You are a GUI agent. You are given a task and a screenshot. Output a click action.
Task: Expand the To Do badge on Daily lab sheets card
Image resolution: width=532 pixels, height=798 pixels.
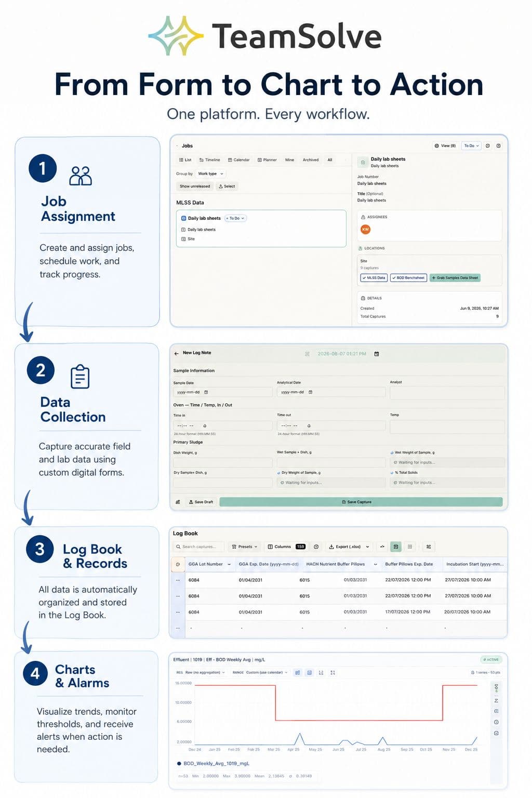tap(236, 218)
